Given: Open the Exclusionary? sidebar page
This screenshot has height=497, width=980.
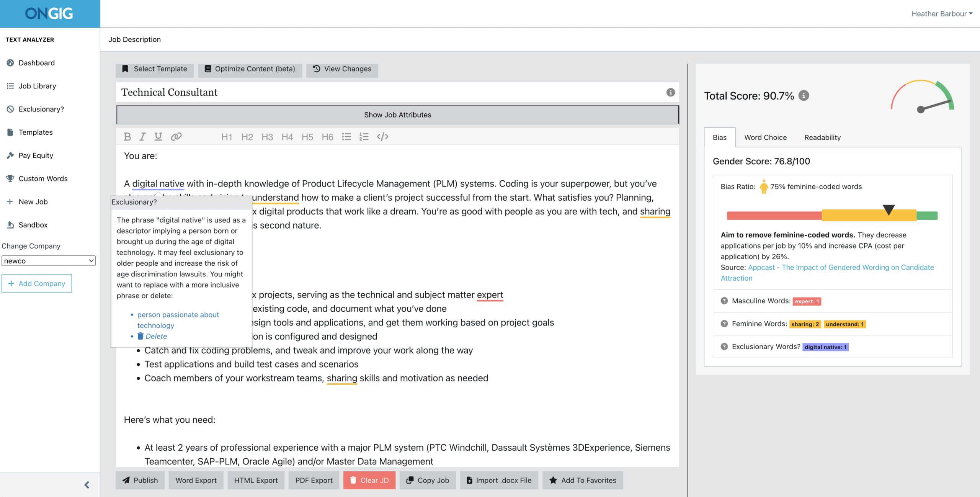Looking at the screenshot, I should pos(41,109).
